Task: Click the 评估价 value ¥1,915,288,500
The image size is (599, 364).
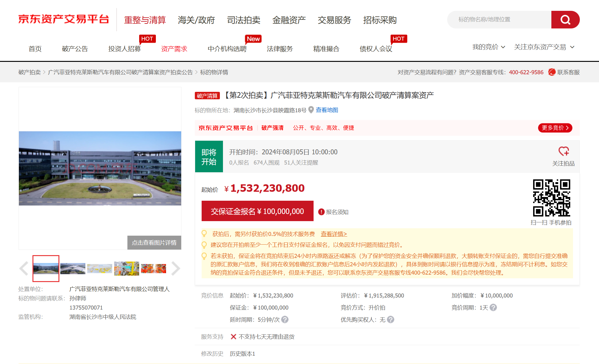Action: coord(384,295)
